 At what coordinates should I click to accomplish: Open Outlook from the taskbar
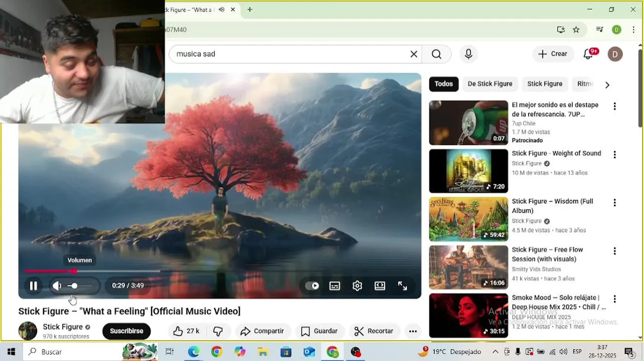(x=309, y=352)
